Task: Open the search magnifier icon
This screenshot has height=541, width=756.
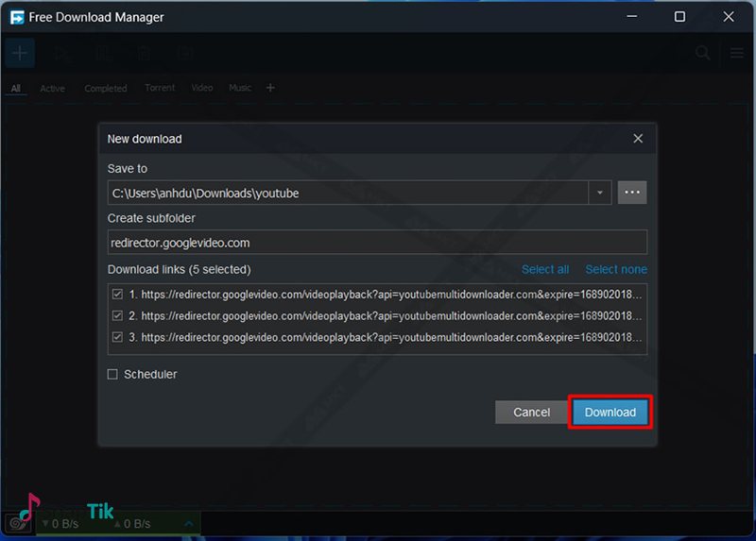Action: tap(703, 54)
